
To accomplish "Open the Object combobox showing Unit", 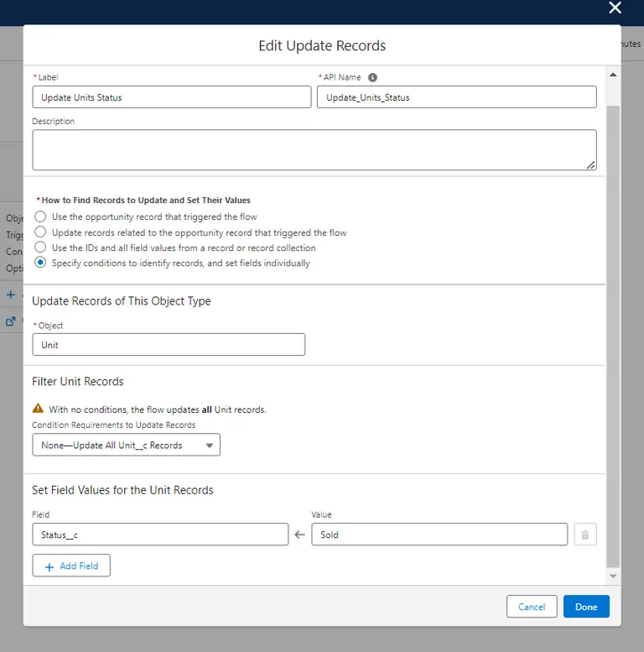I will (168, 345).
